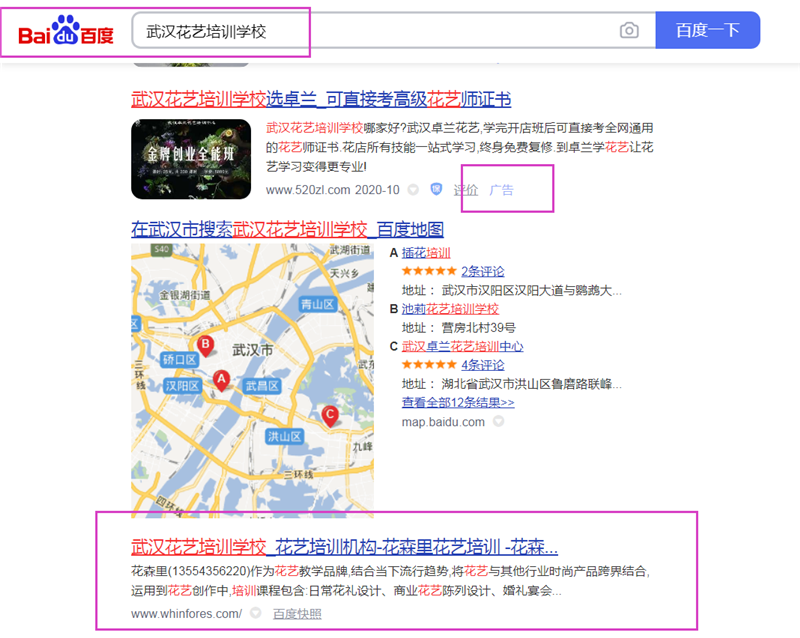Screen dimensions: 800x638
Task: Click map marker B on map
Action: (x=205, y=345)
